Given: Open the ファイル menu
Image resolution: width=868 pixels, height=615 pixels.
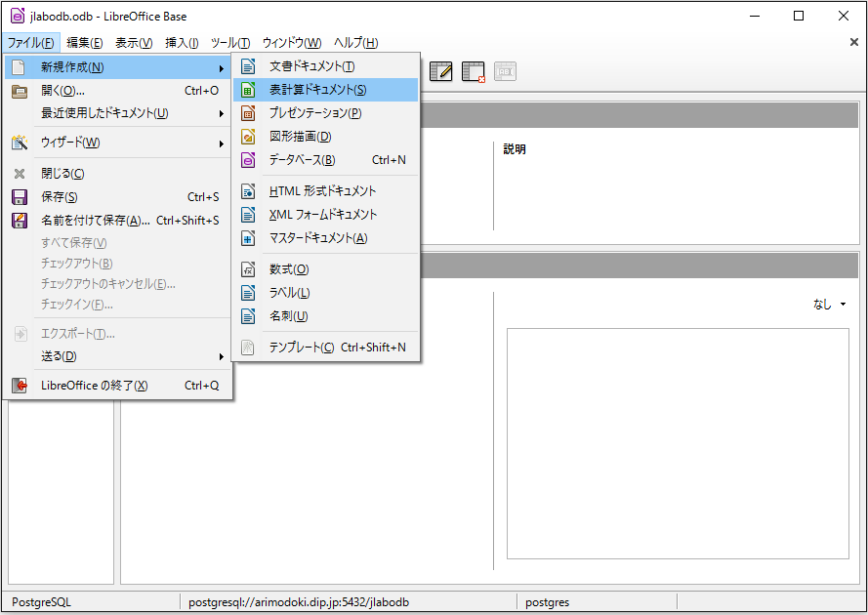Looking at the screenshot, I should point(31,43).
